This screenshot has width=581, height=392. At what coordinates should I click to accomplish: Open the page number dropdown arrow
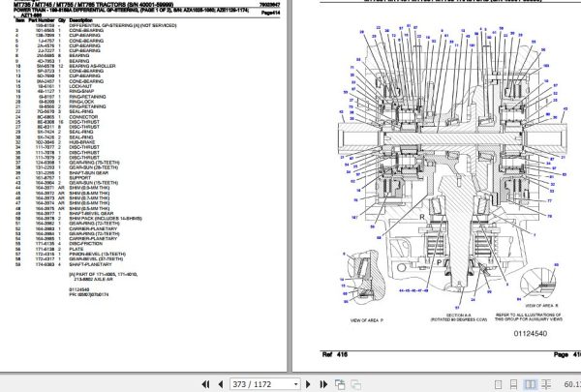(295, 384)
